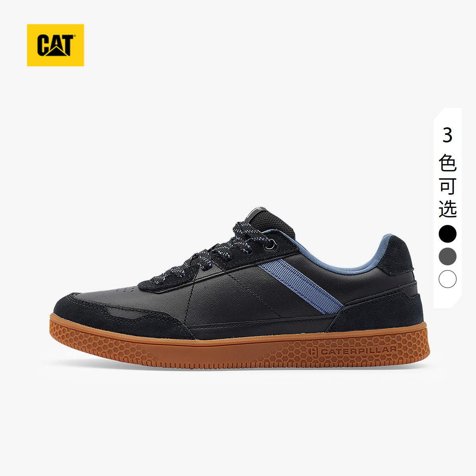The width and height of the screenshot is (476, 476).
Task: Click the CATERPILLAR text on the sole
Action: pos(358,351)
